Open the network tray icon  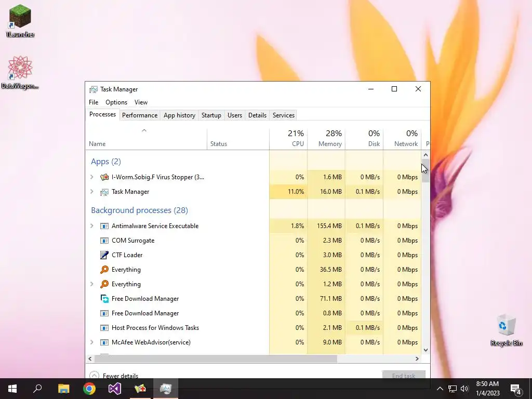point(453,389)
